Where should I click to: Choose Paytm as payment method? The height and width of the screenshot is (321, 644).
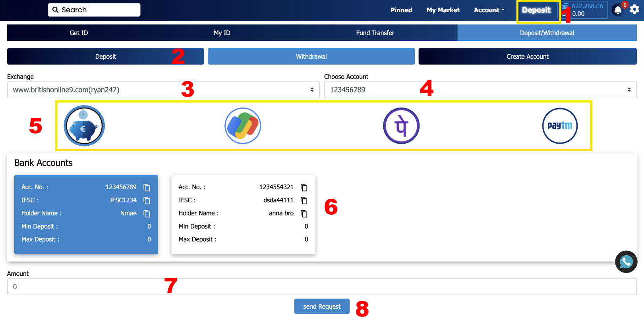click(x=560, y=126)
